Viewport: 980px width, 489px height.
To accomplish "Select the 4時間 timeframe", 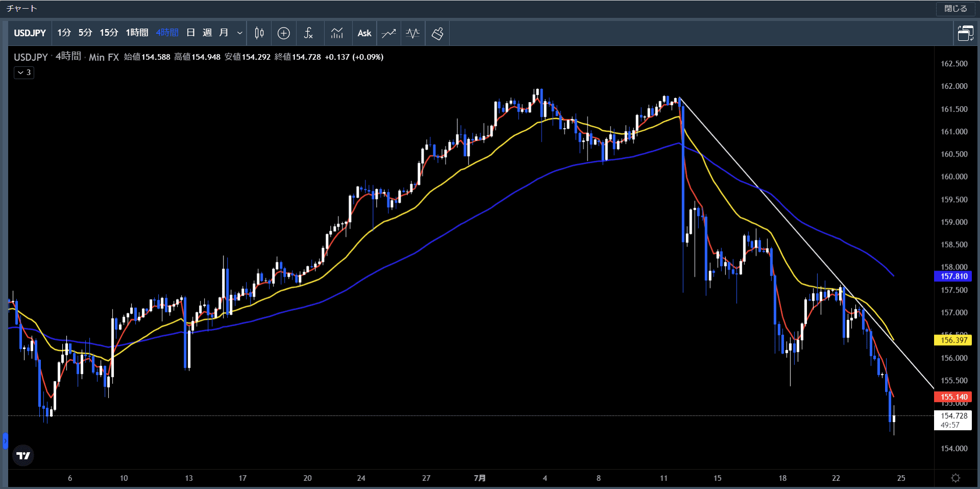I will (x=167, y=33).
